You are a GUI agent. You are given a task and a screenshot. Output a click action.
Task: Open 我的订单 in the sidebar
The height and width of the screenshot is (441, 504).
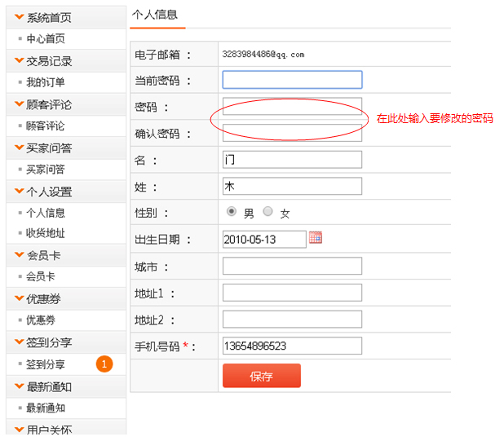click(46, 82)
